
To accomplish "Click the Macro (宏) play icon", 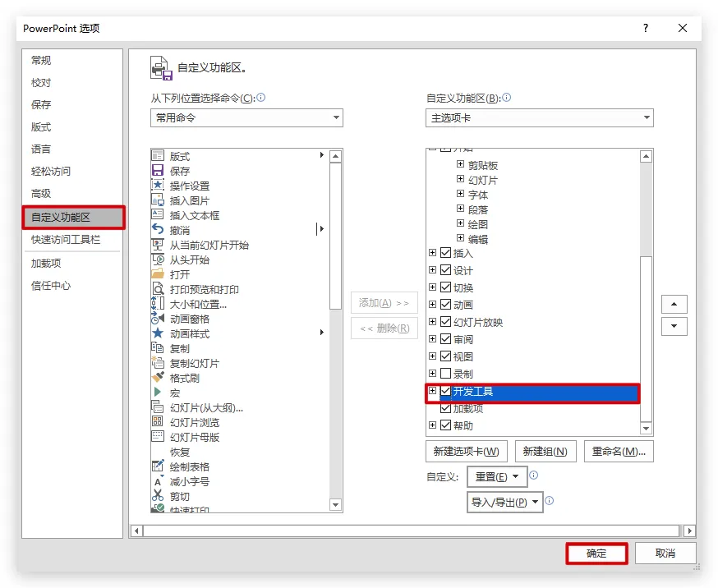I will 158,393.
